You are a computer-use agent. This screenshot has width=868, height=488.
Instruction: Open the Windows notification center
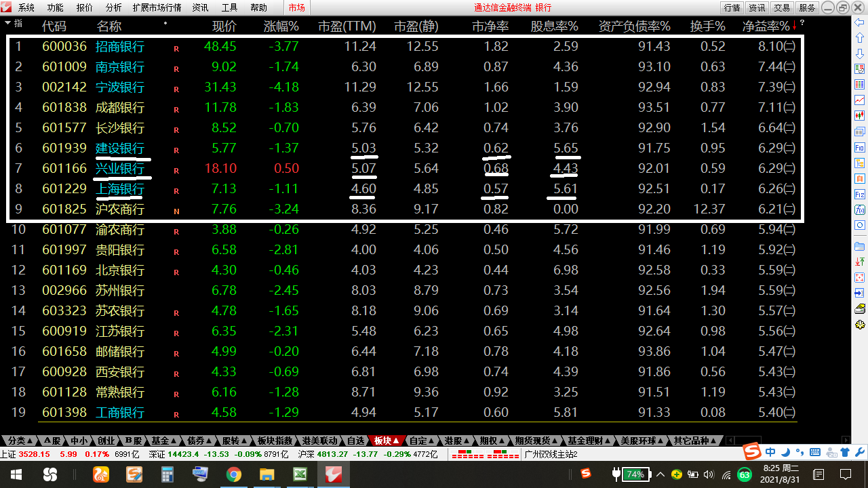845,474
